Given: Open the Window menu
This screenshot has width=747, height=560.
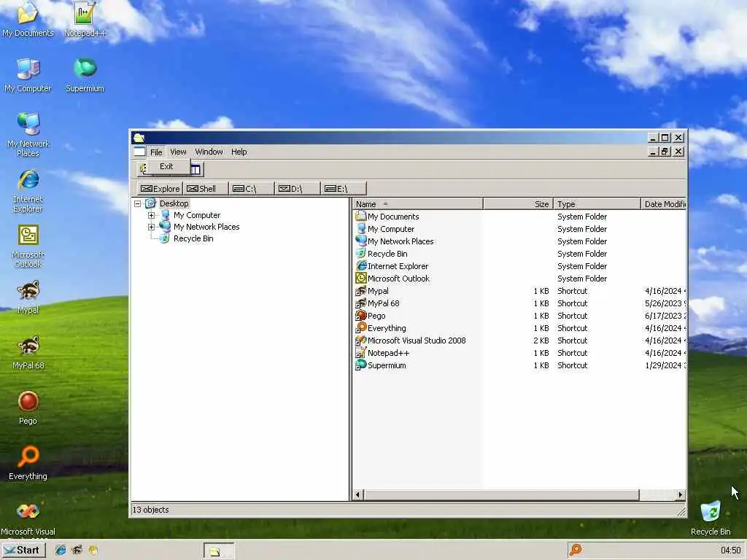Looking at the screenshot, I should coord(209,152).
